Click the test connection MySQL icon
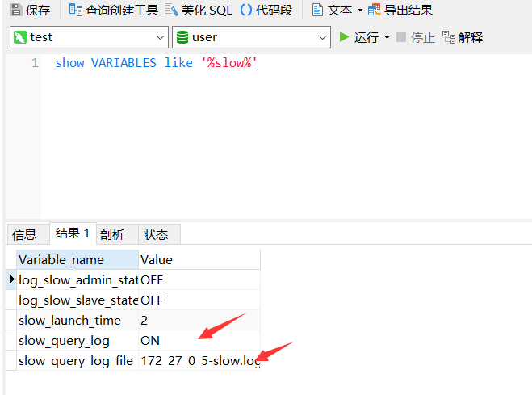The image size is (532, 395). 20,37
